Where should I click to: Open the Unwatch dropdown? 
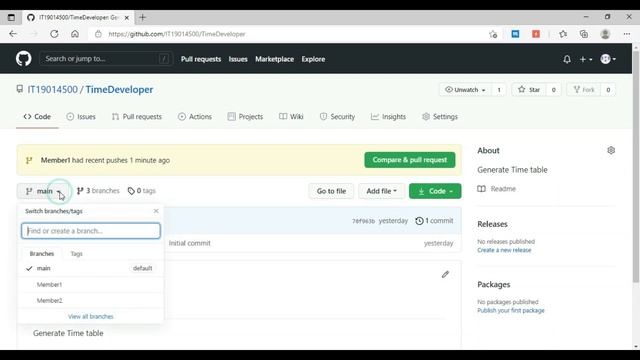[465, 90]
